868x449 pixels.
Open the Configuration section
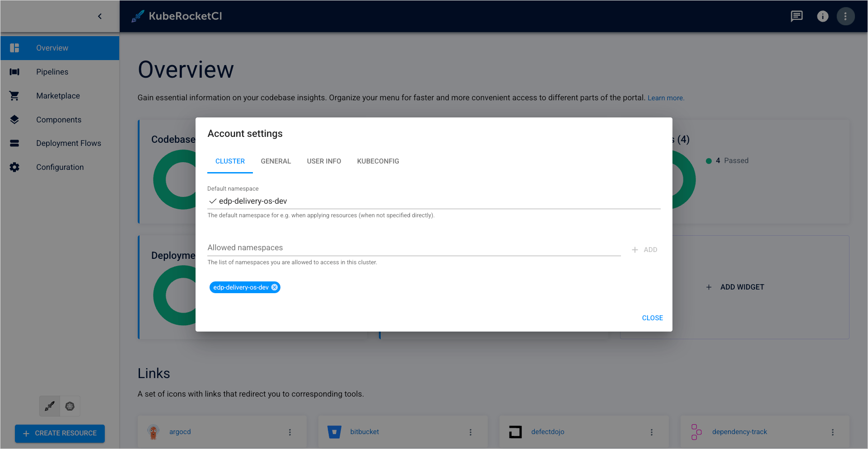(x=60, y=167)
